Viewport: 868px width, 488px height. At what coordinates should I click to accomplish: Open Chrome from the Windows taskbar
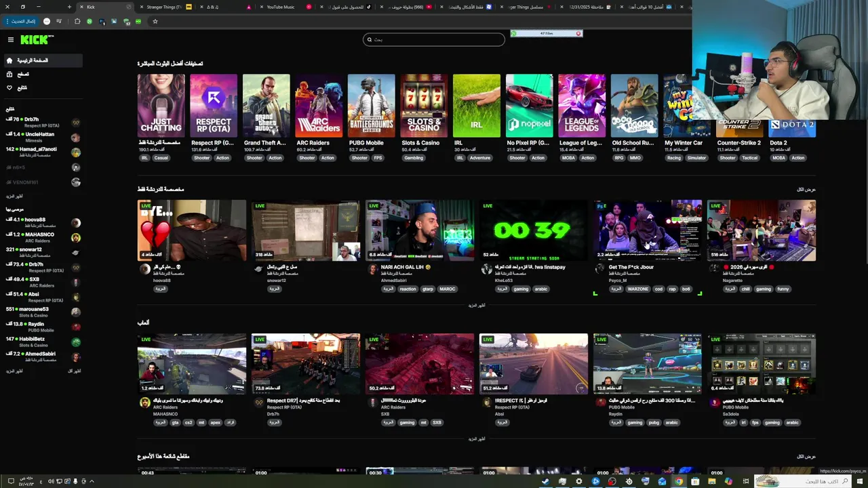(x=679, y=481)
